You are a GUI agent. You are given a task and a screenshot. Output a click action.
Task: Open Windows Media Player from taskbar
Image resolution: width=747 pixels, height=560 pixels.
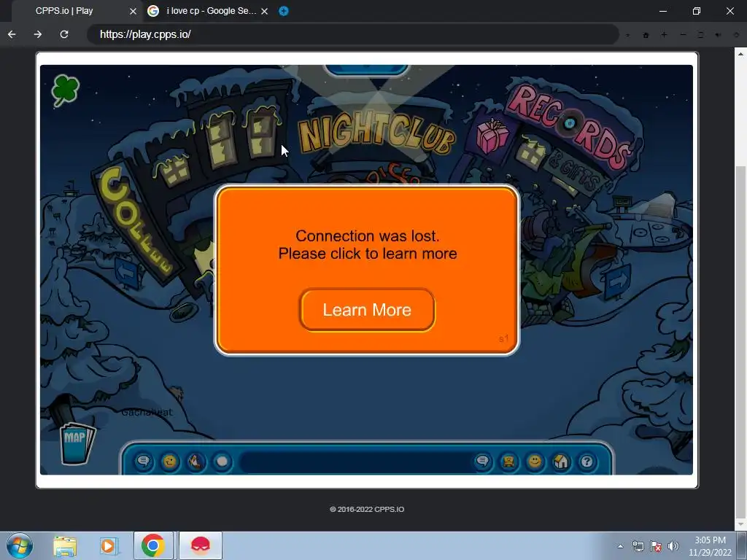(109, 545)
